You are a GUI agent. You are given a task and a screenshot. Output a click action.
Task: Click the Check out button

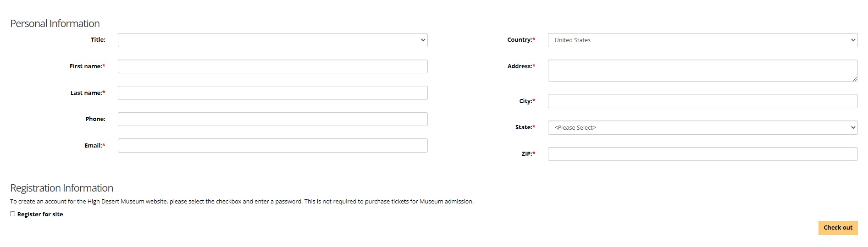click(838, 228)
